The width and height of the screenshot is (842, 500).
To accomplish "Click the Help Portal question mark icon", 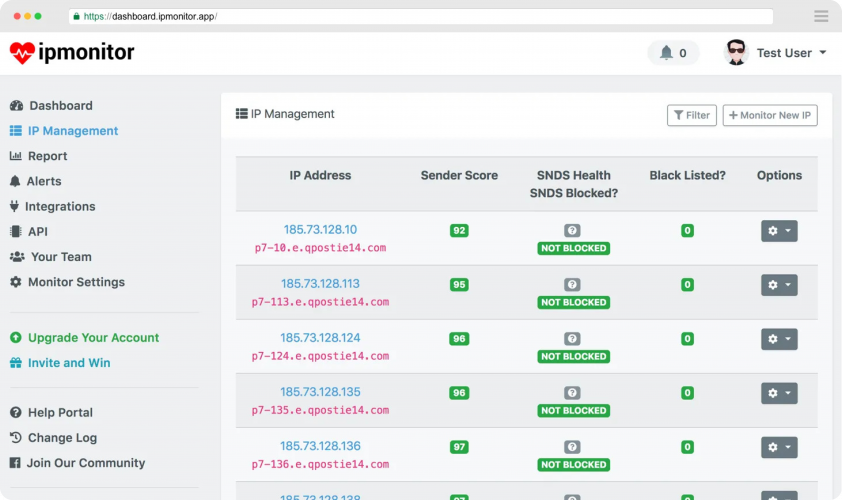I will [16, 412].
